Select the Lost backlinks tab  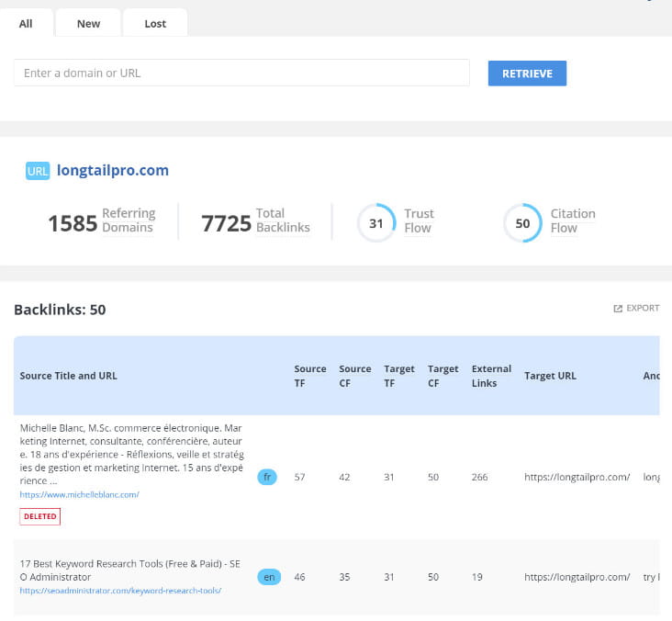coord(155,24)
